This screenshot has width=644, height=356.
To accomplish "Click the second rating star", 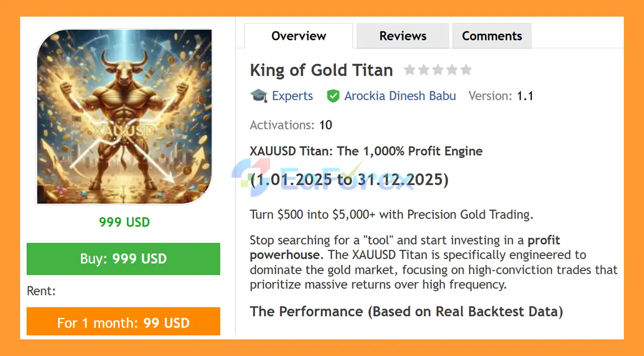I will (x=424, y=70).
